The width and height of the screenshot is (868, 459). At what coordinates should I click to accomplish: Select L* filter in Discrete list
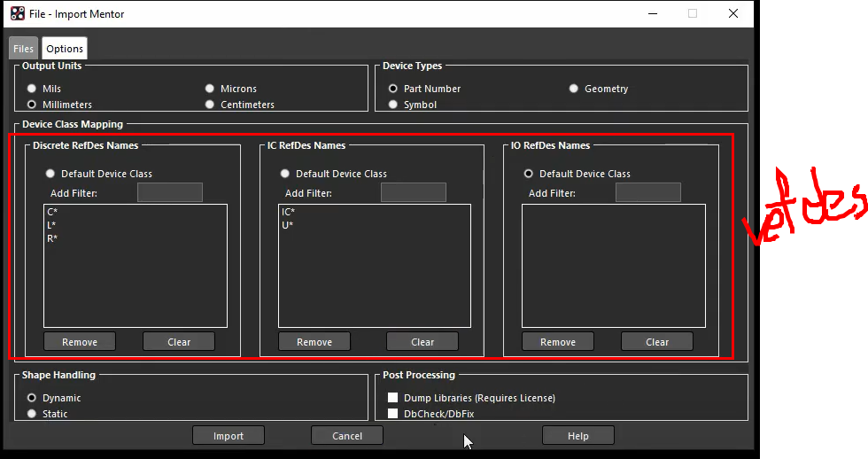51,225
